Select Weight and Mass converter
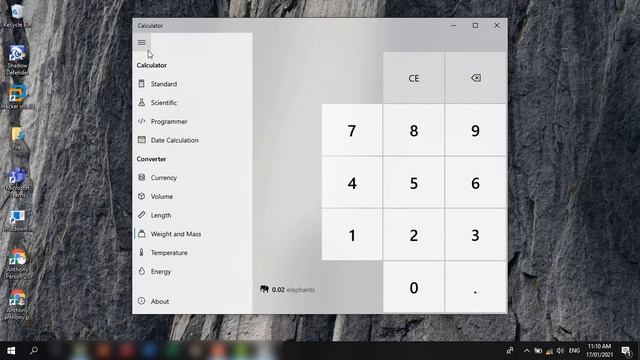 (x=192, y=234)
